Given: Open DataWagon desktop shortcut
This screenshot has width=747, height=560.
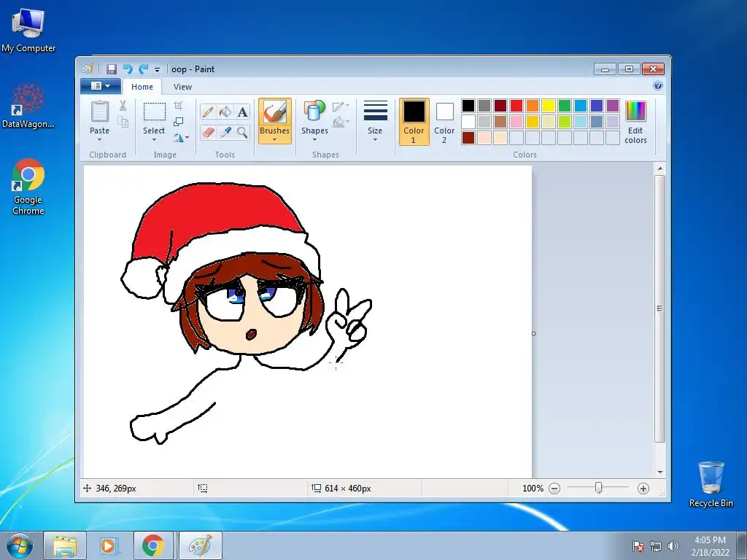Looking at the screenshot, I should (x=28, y=106).
